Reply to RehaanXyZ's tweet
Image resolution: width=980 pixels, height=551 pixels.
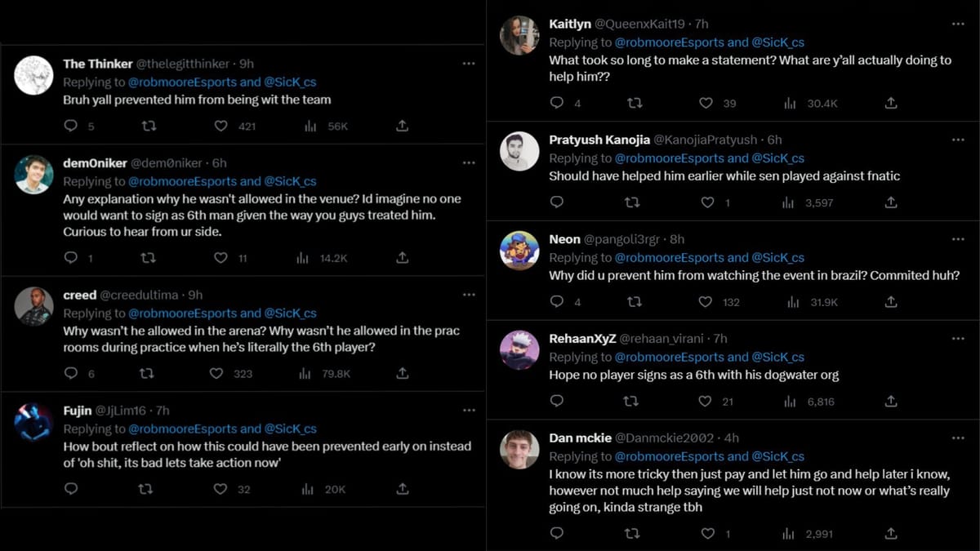(x=557, y=402)
